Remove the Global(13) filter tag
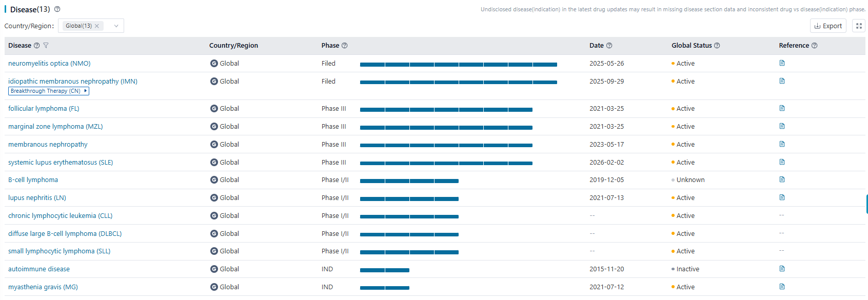 (x=97, y=26)
